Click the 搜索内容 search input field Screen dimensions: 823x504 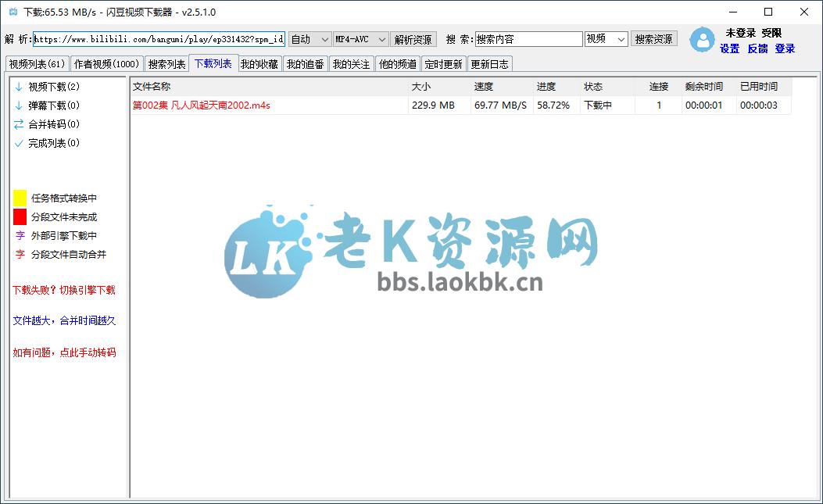(528, 39)
